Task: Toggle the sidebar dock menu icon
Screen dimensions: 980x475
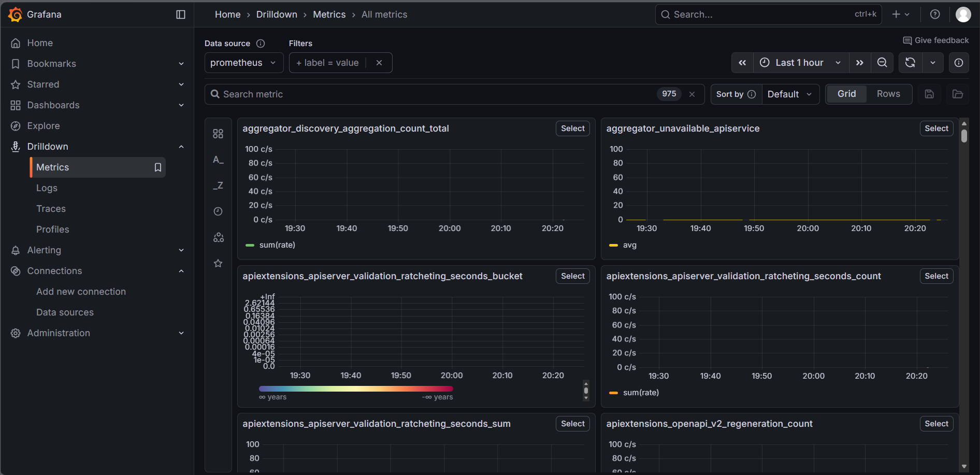Action: click(181, 15)
